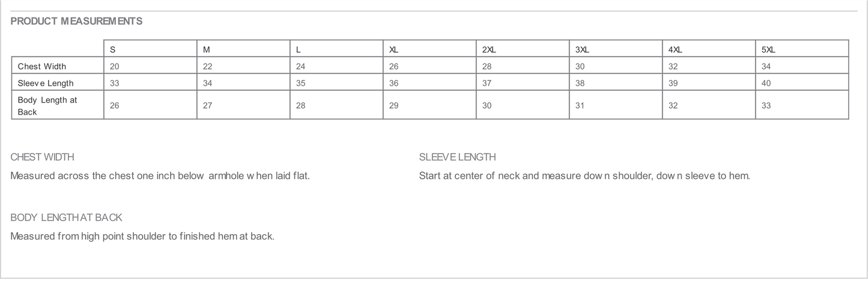Click the text starting at center of neck
The width and height of the screenshot is (868, 281).
click(584, 176)
